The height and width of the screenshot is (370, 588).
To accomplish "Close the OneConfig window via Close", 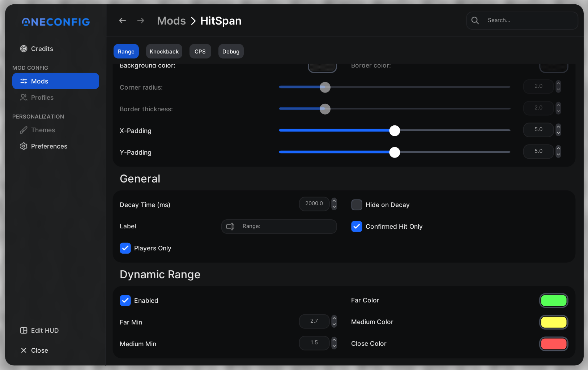I will coord(56,350).
